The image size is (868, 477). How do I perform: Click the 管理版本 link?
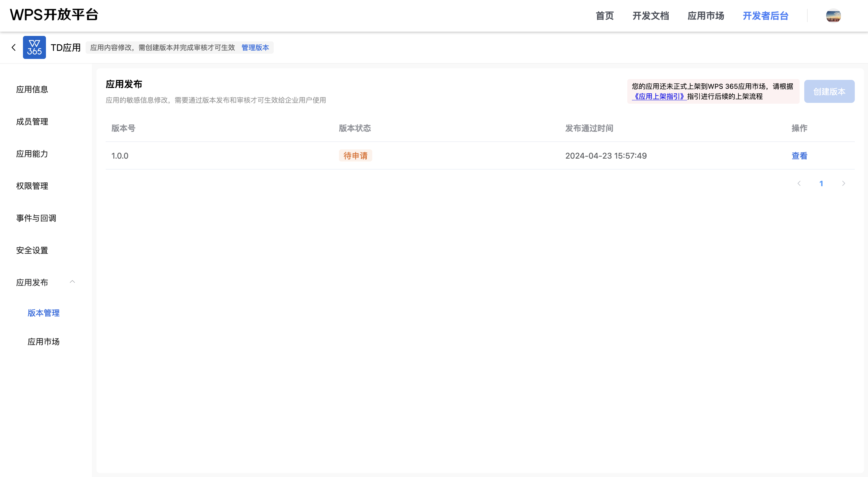coord(255,47)
